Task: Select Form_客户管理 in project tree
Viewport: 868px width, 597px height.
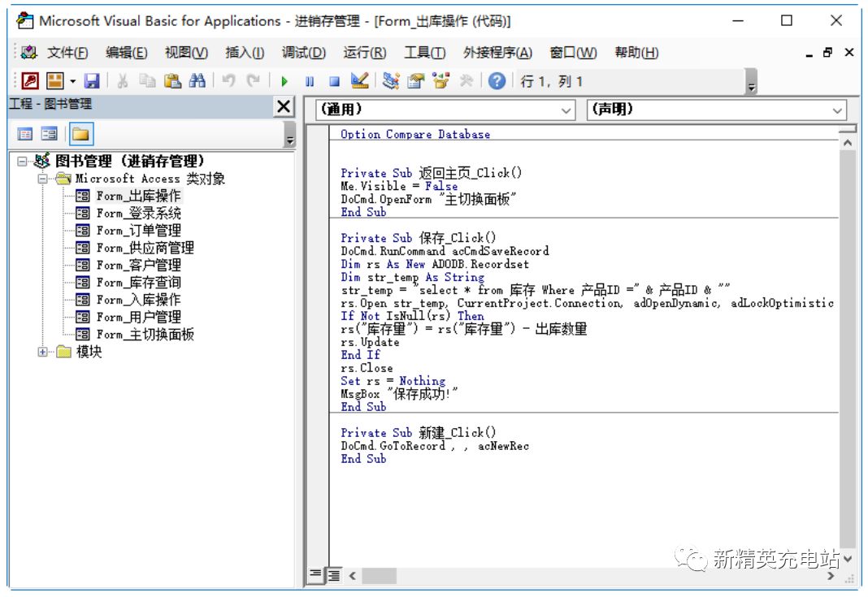Action: click(138, 265)
